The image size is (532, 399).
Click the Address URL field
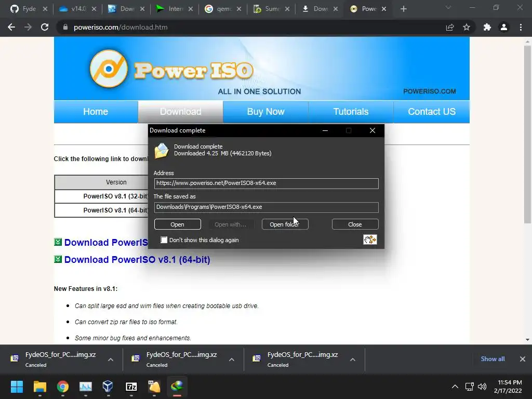267,183
